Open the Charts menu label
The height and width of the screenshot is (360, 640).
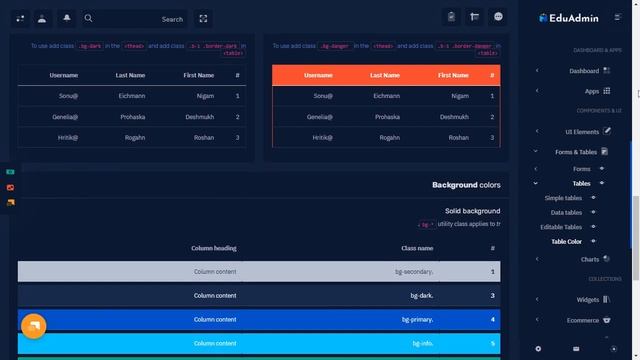pyautogui.click(x=590, y=260)
